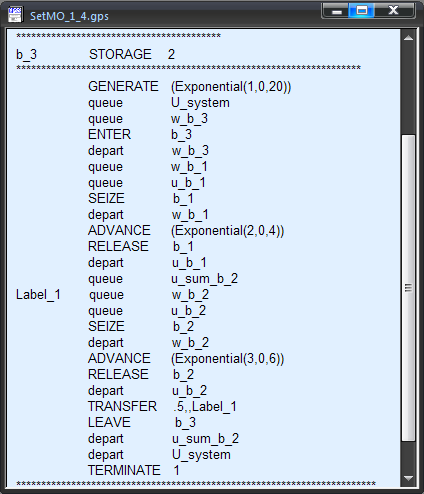This screenshot has width=424, height=494.
Task: Click the SetMO_1_4.gps title text
Action: tap(69, 16)
